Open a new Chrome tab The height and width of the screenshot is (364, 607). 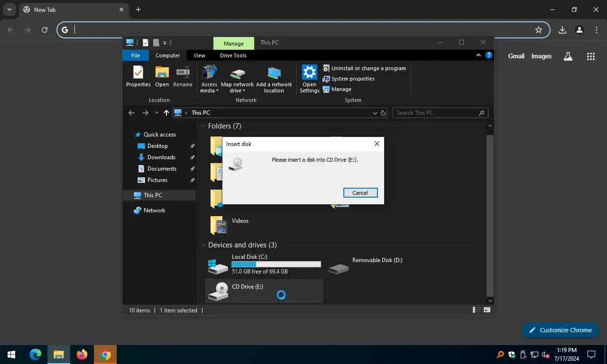point(138,9)
